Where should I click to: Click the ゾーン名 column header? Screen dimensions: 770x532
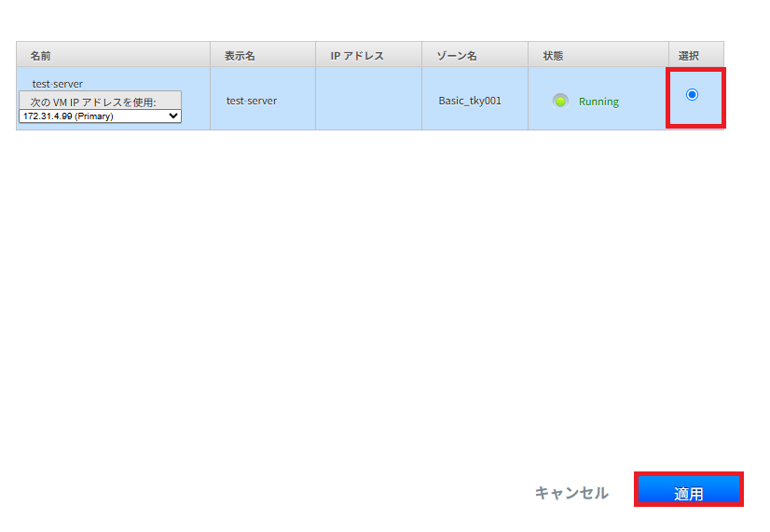(474, 56)
